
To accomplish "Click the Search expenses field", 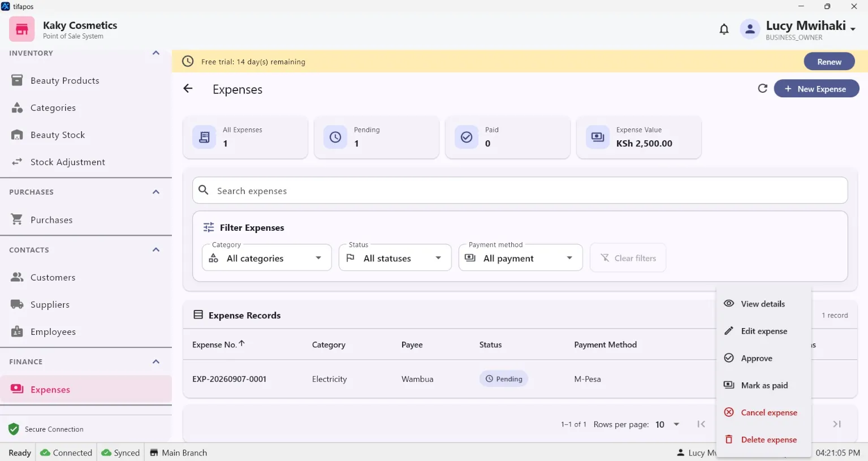I will coord(520,191).
